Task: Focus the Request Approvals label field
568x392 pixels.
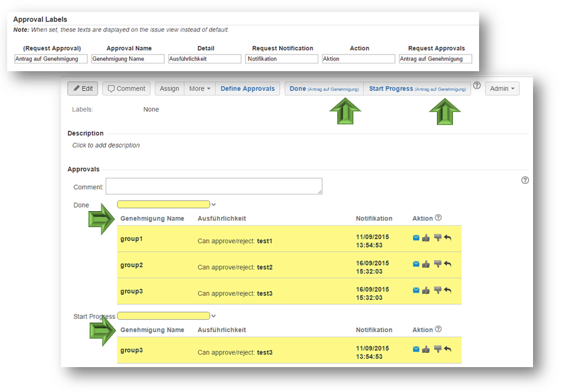Action: [x=435, y=59]
